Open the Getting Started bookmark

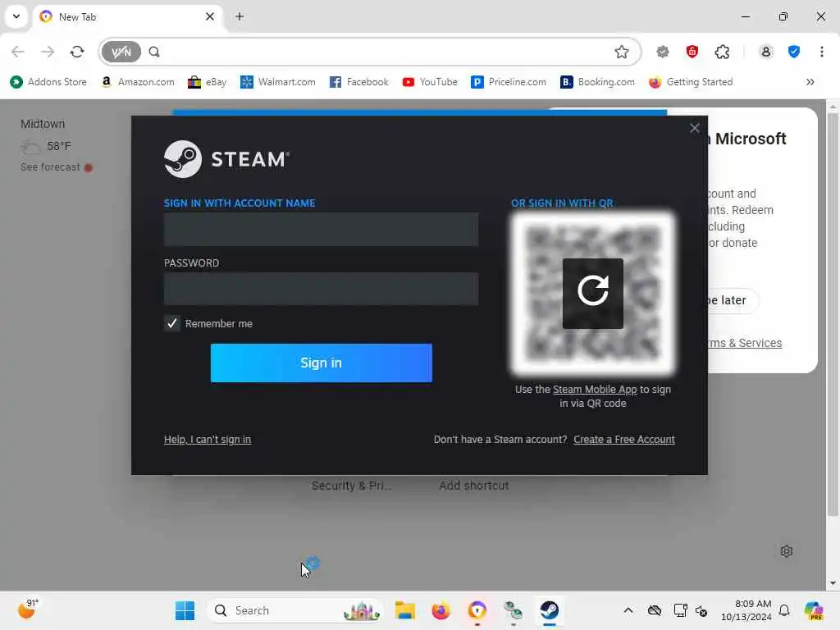tap(691, 82)
